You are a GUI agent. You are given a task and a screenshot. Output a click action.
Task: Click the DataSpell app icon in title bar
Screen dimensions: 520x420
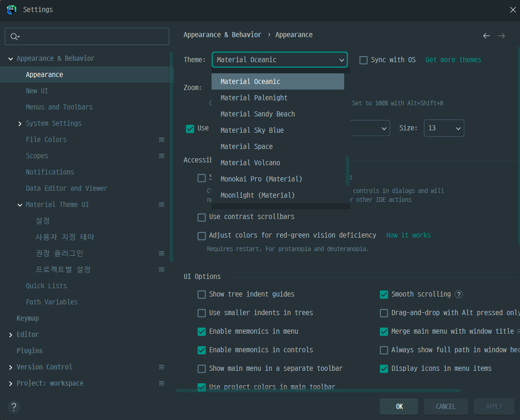tap(12, 10)
